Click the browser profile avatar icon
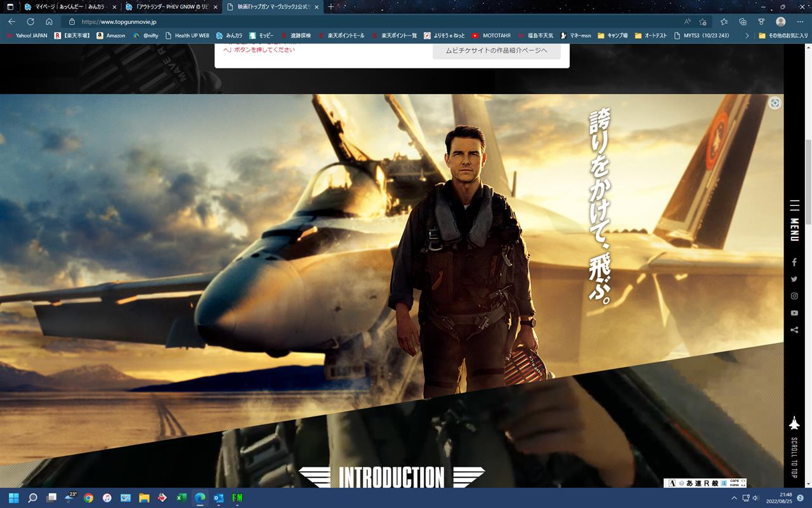 tap(781, 22)
